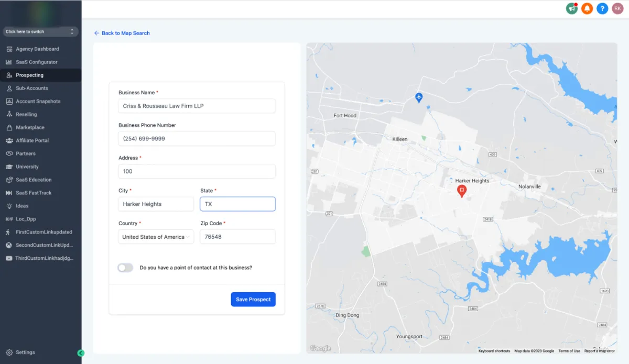Viewport: 629px width, 364px height.
Task: Open Settings in the sidebar
Action: 41,352
